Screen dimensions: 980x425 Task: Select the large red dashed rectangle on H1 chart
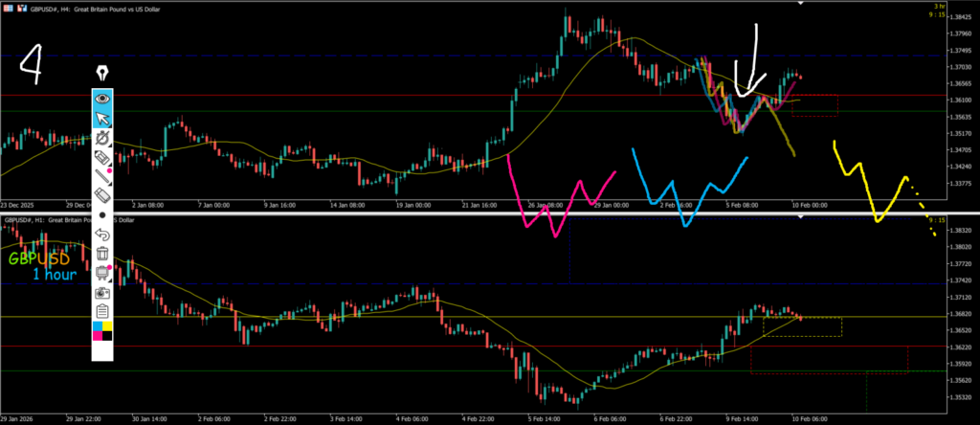829,360
